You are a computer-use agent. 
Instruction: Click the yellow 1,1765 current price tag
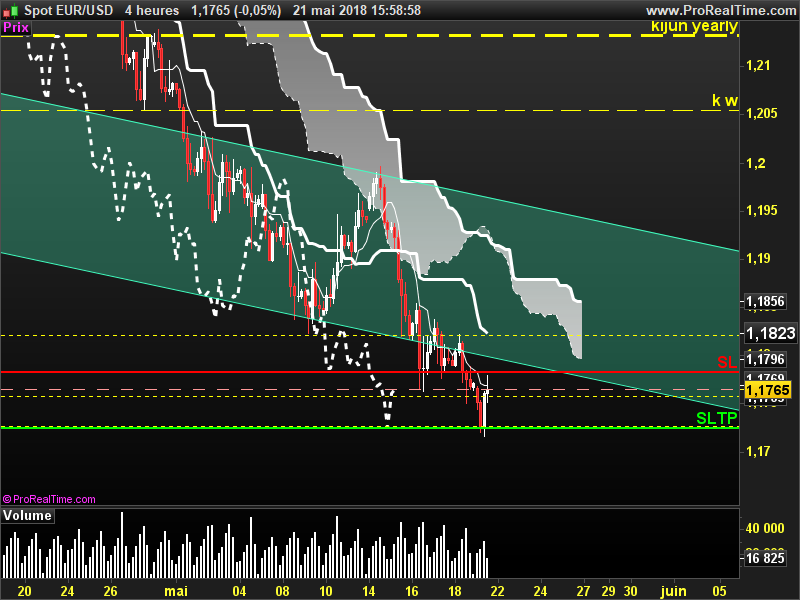[768, 390]
